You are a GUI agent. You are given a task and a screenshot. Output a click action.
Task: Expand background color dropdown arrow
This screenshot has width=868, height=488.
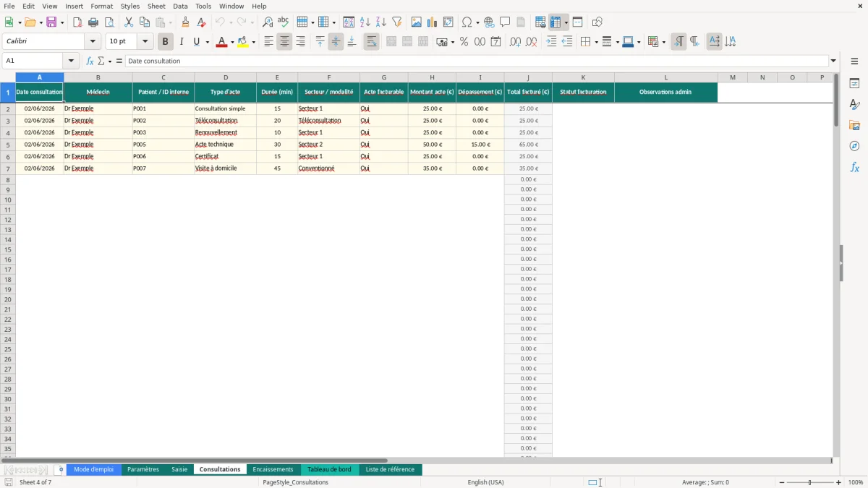253,42
